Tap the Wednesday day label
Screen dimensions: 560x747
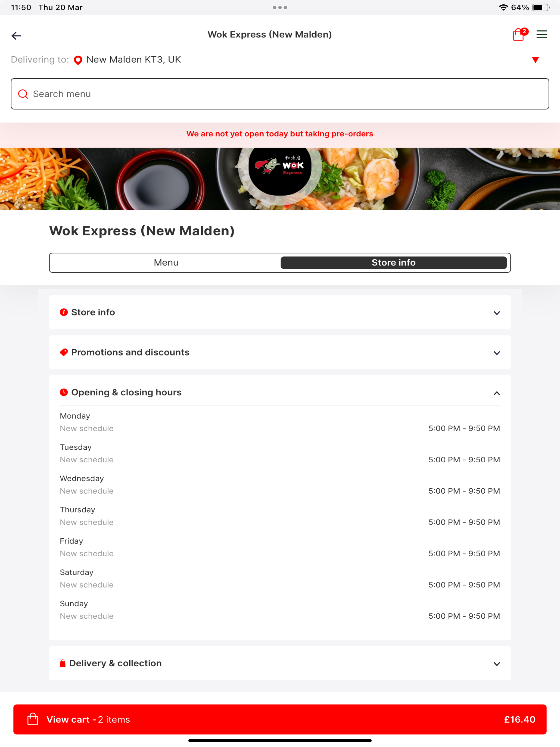[x=82, y=478]
